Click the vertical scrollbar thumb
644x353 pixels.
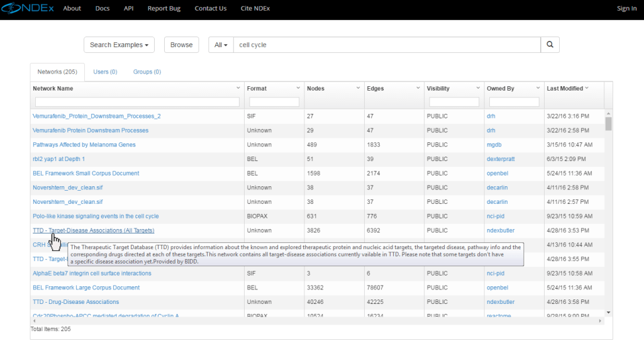609,124
